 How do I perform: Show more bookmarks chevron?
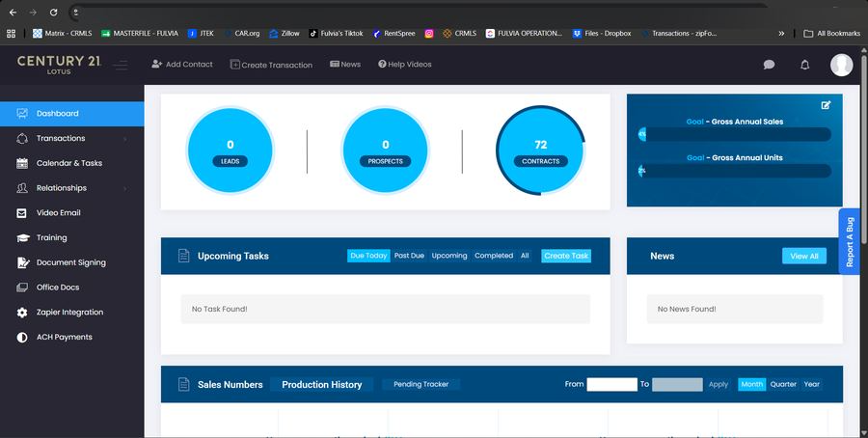coord(781,34)
